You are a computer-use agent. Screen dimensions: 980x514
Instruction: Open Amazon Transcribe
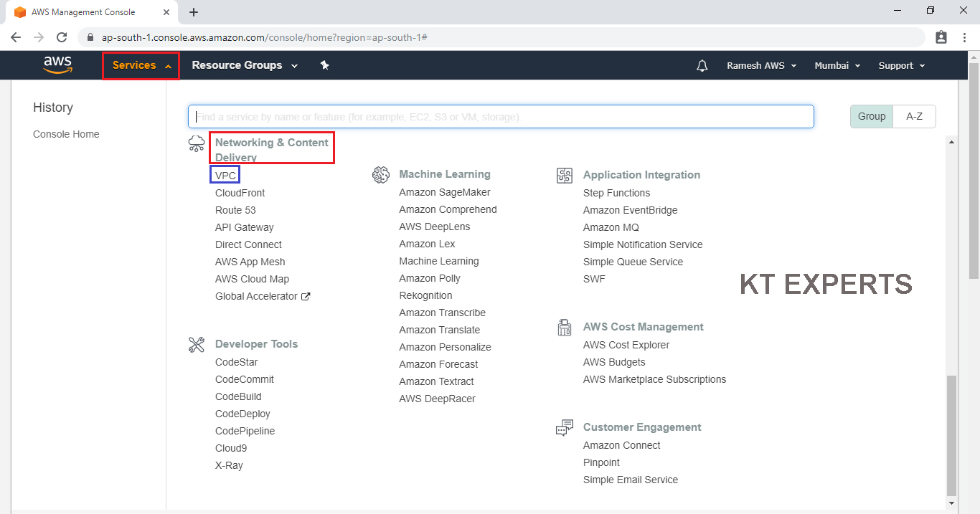click(442, 313)
